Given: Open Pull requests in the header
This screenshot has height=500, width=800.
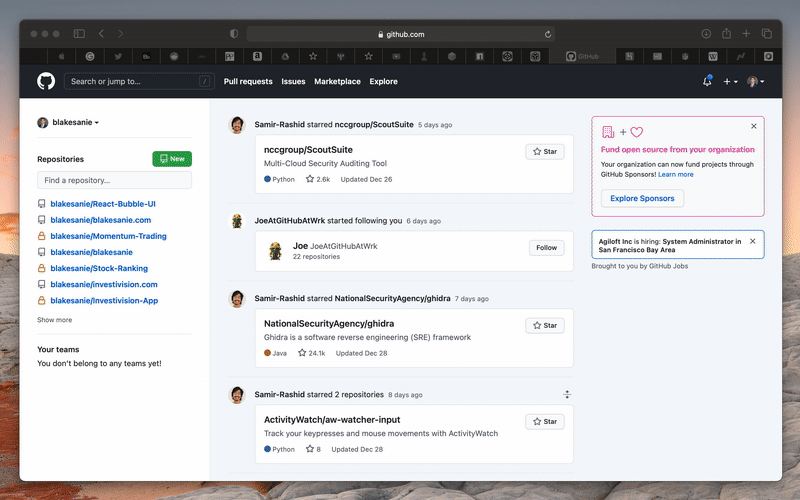Looking at the screenshot, I should [248, 82].
